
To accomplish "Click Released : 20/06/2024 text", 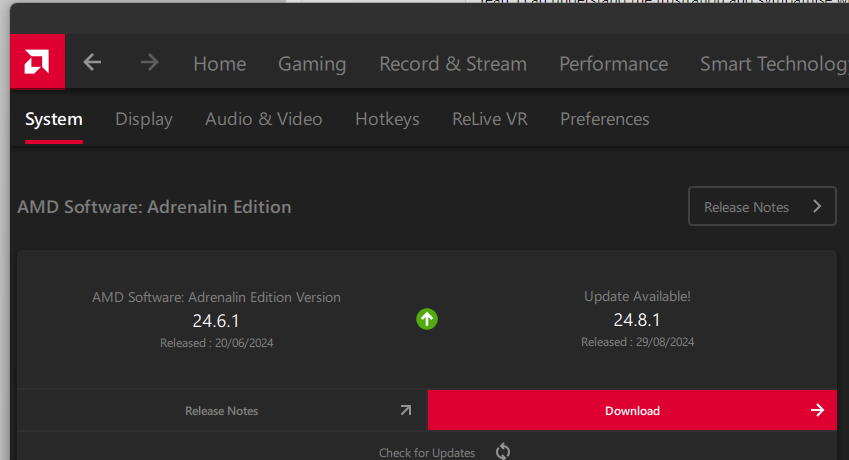I will (217, 343).
